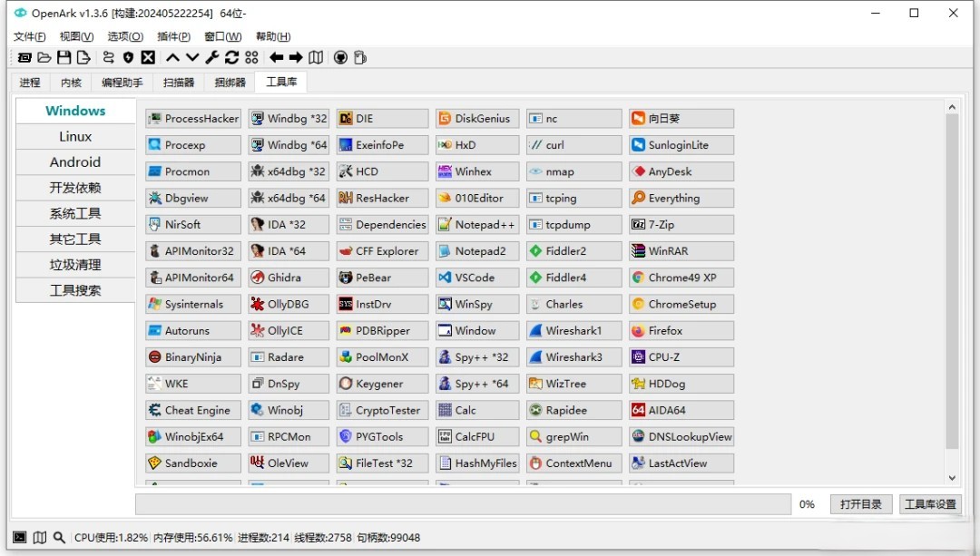980x556 pixels.
Task: Launch CPU-Z
Action: (681, 357)
